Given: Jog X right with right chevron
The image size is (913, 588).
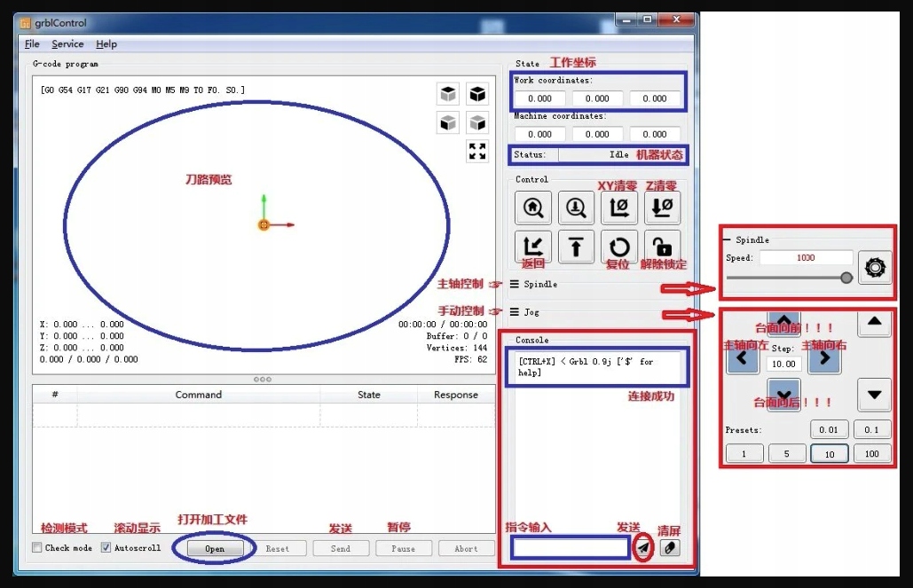Looking at the screenshot, I should pos(824,358).
